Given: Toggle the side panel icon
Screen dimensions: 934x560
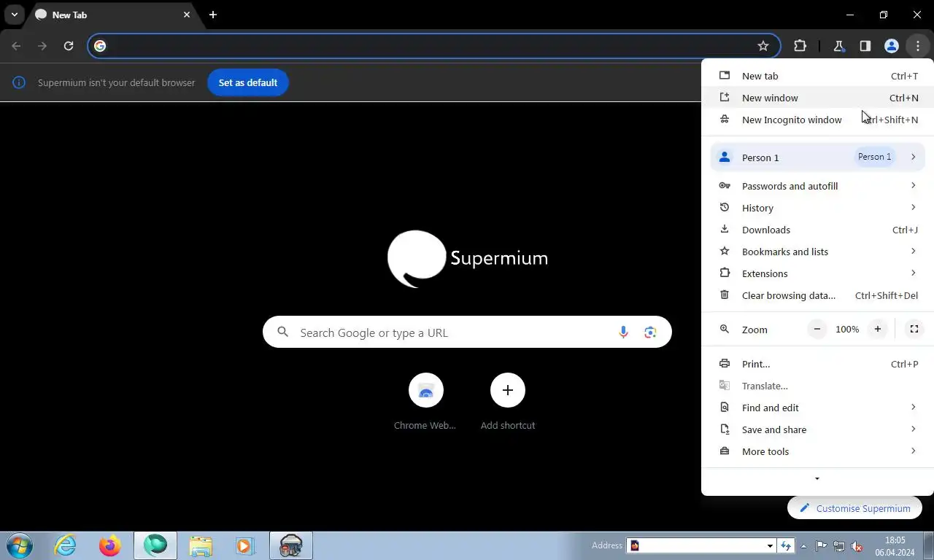Looking at the screenshot, I should point(865,46).
